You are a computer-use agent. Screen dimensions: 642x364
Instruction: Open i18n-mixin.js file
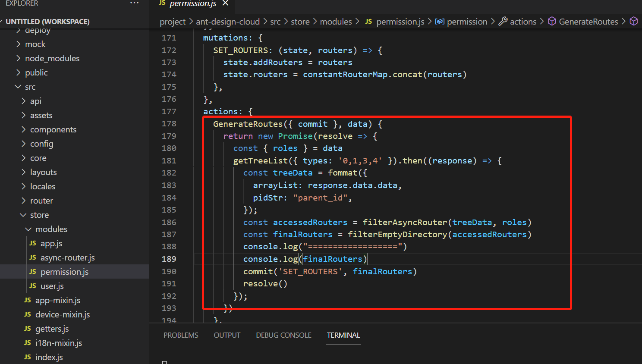tap(59, 343)
